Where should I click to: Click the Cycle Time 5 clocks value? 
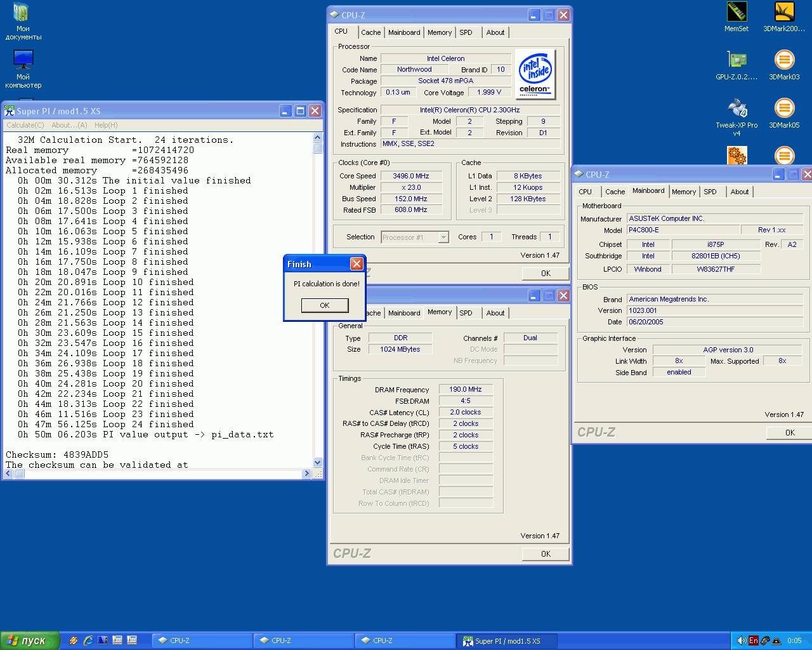coord(466,447)
